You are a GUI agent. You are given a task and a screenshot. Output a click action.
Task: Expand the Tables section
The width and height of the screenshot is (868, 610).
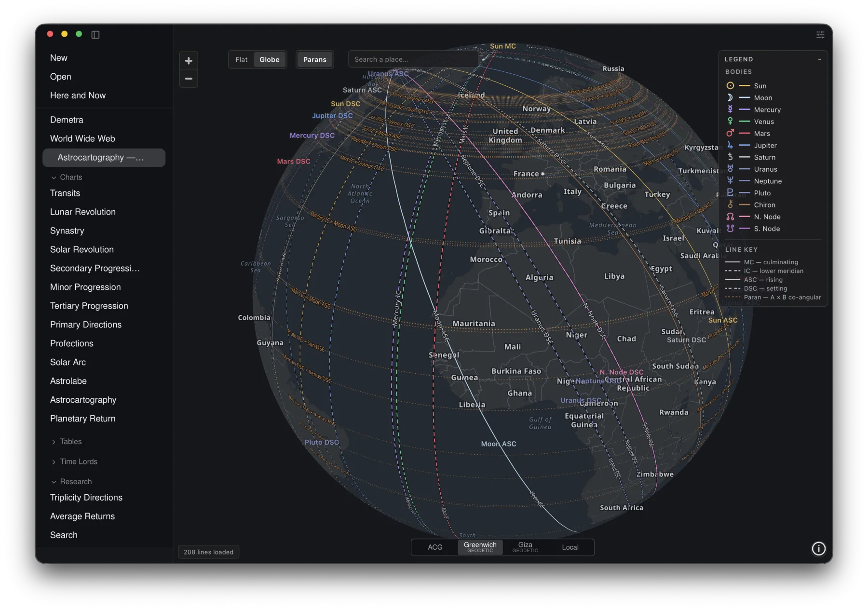pyautogui.click(x=66, y=442)
